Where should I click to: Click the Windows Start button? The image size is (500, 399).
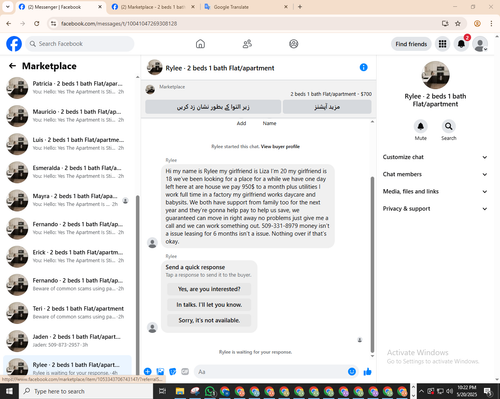point(9,391)
